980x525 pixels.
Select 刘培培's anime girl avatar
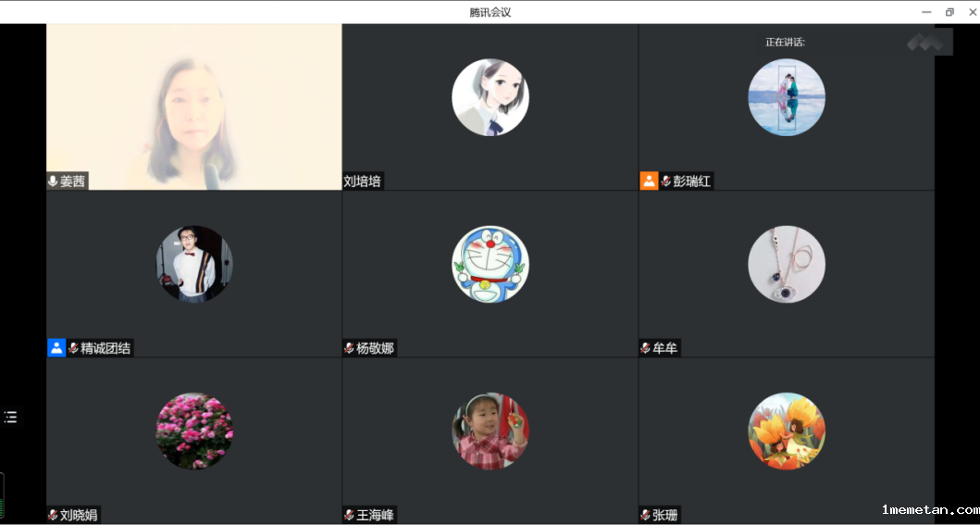(x=490, y=97)
